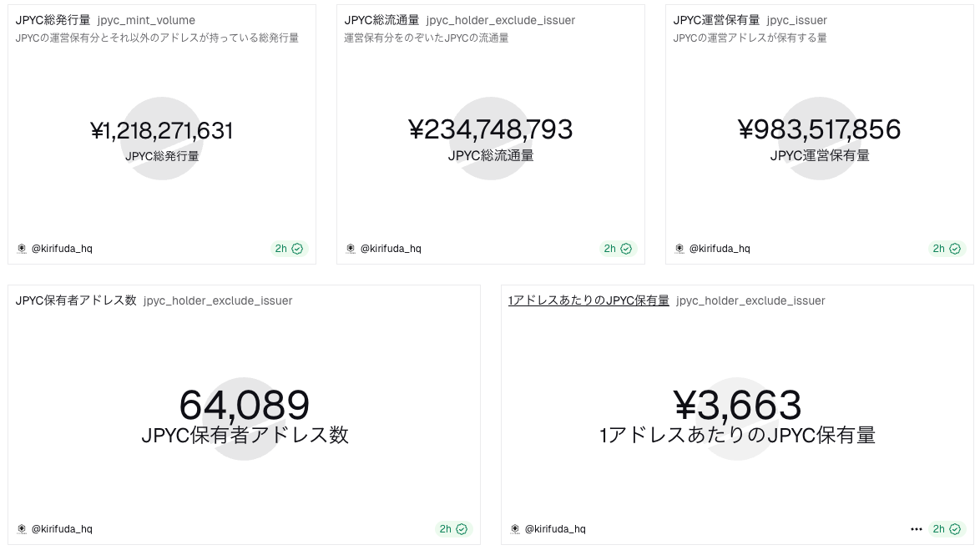Open the JPYC総流通量 panel title
980x550 pixels.
click(x=381, y=20)
